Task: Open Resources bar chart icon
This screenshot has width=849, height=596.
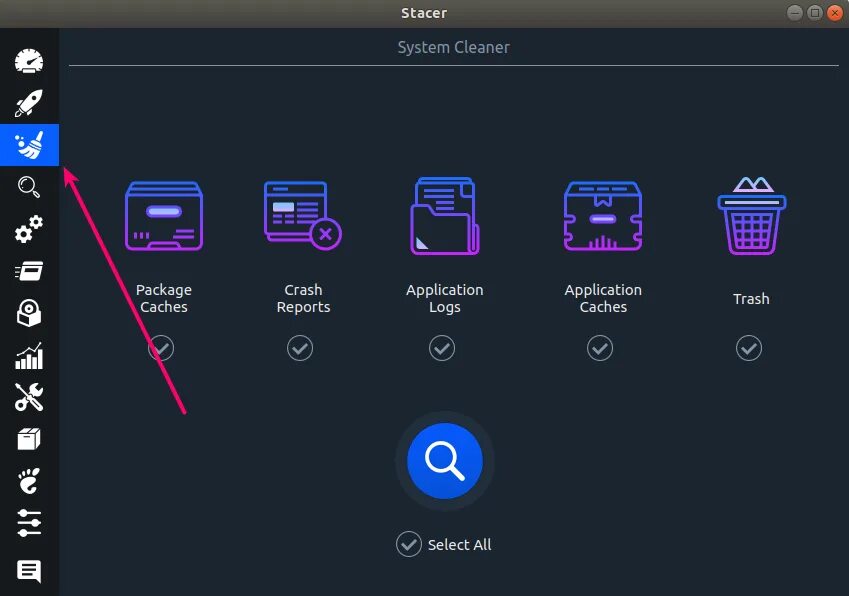Action: [x=29, y=356]
